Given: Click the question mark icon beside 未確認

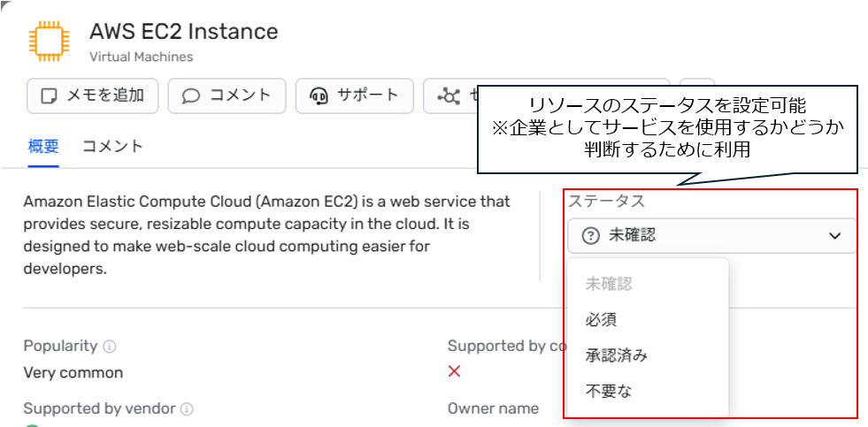Looking at the screenshot, I should click(591, 236).
